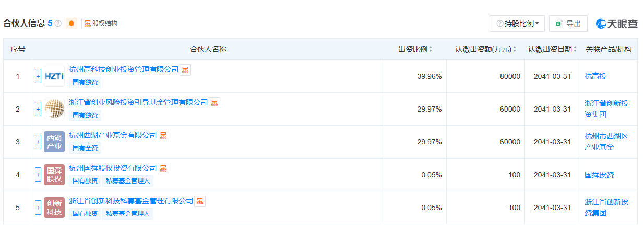This screenshot has width=644, height=243.
Task: Click the help icon beside partner count
Action: (x=58, y=23)
